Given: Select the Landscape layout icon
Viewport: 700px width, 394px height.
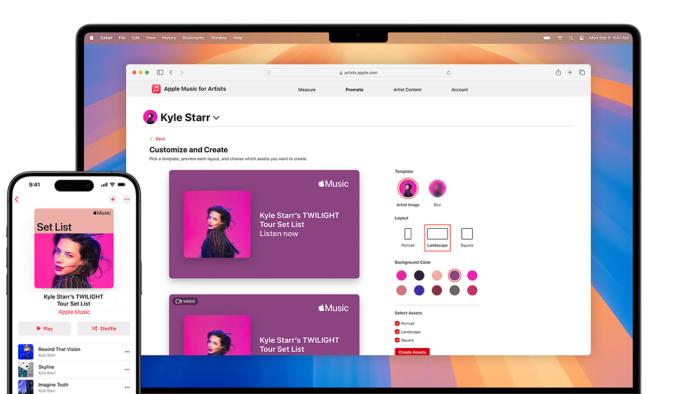Looking at the screenshot, I should (437, 234).
